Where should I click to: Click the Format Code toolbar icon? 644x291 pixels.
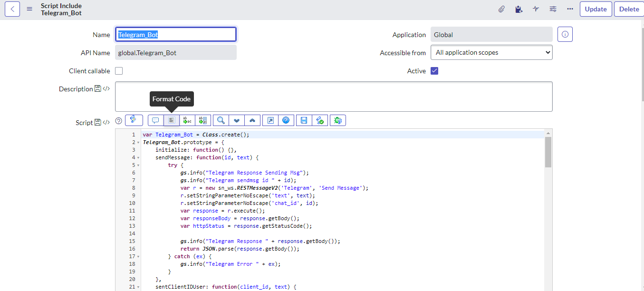point(172,120)
